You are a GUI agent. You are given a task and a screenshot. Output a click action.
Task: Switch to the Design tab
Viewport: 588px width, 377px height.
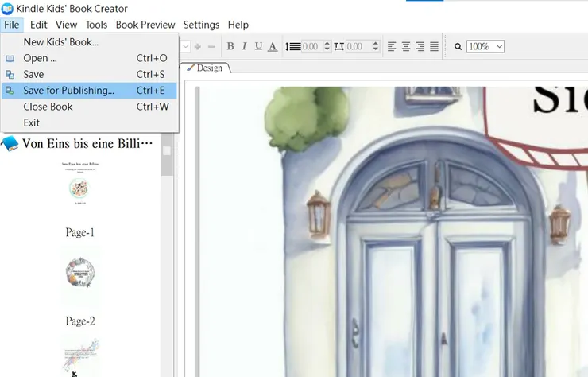205,68
